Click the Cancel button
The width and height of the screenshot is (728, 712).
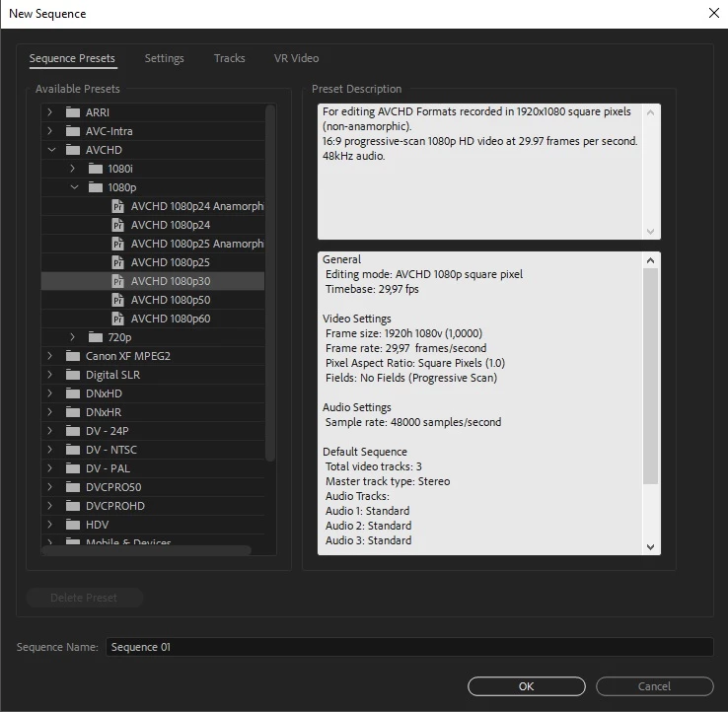click(655, 686)
